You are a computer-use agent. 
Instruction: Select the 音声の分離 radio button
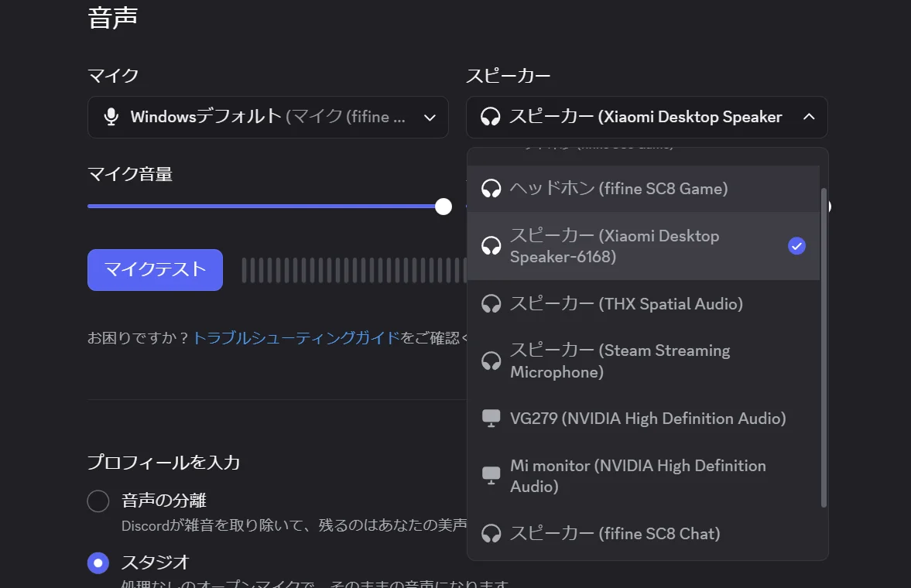point(98,501)
